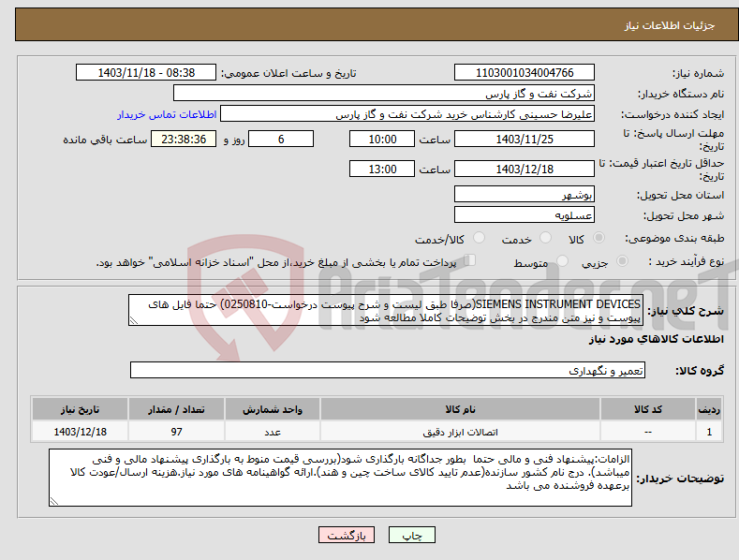This screenshot has height=560, width=739.
Task: Click label شرح کلی نیاز
Action: click(x=686, y=311)
